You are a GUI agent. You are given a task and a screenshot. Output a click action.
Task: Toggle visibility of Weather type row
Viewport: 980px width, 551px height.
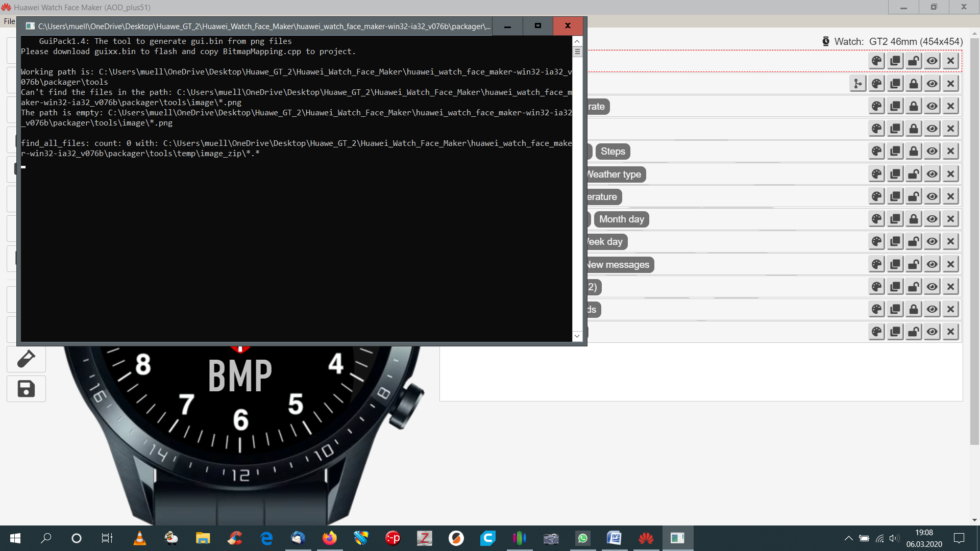932,174
